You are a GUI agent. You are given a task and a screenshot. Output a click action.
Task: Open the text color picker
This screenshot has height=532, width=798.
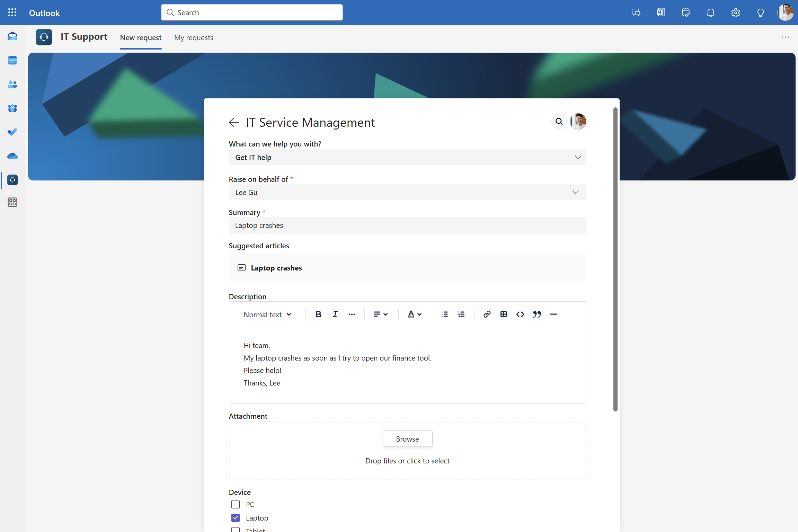[414, 314]
